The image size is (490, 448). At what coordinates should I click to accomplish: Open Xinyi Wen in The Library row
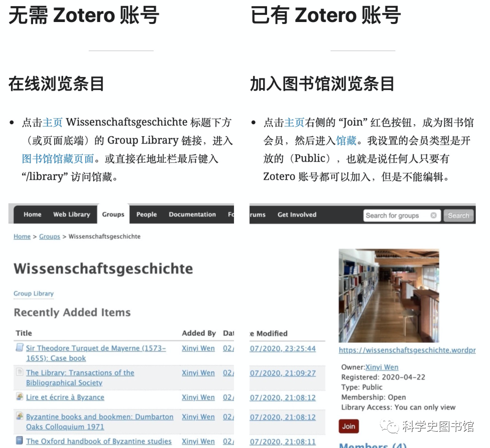[x=199, y=373]
